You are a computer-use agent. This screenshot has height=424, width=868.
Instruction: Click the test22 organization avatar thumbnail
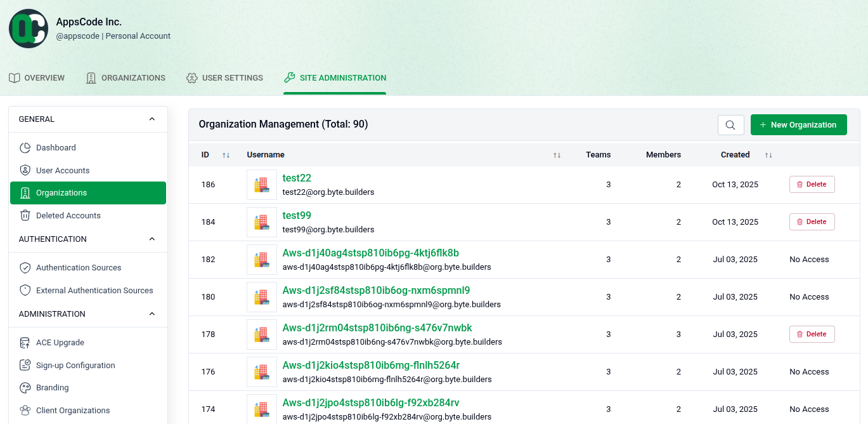point(261,184)
